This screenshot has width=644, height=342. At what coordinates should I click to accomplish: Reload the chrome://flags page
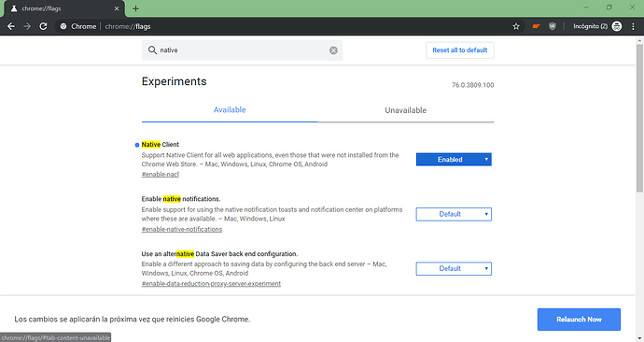coord(43,26)
